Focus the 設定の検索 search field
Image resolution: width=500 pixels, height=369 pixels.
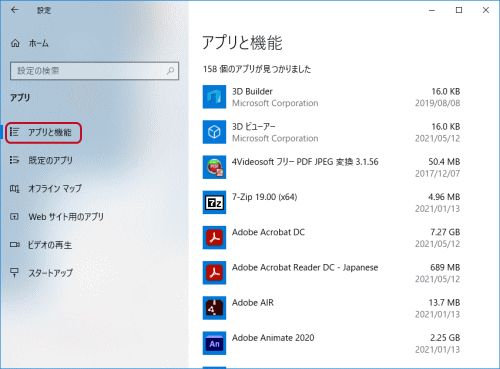tap(94, 71)
